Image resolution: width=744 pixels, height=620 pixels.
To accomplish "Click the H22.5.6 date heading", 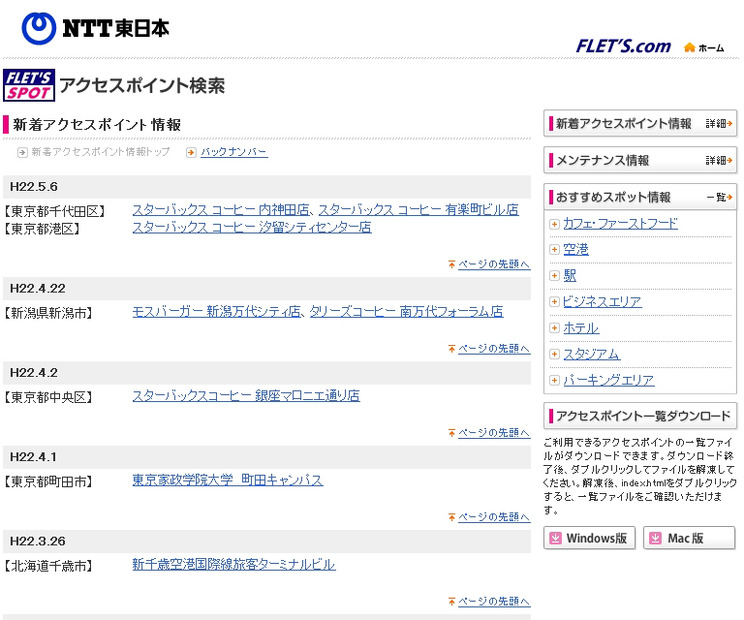I will coord(34,187).
